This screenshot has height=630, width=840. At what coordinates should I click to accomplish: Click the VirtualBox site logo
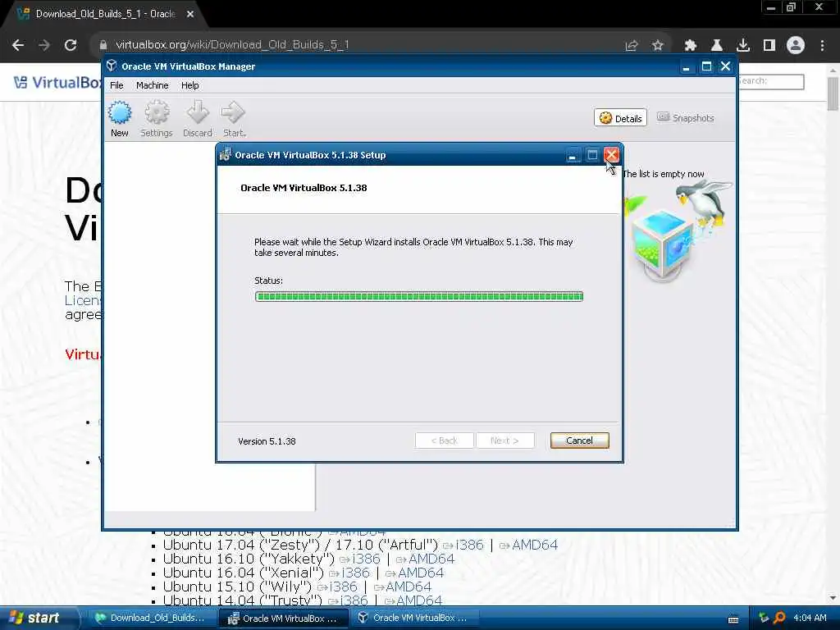[57, 82]
